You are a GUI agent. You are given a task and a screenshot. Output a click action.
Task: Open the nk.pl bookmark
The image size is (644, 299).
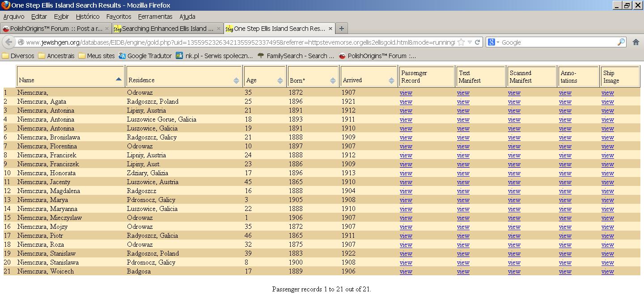coord(214,56)
